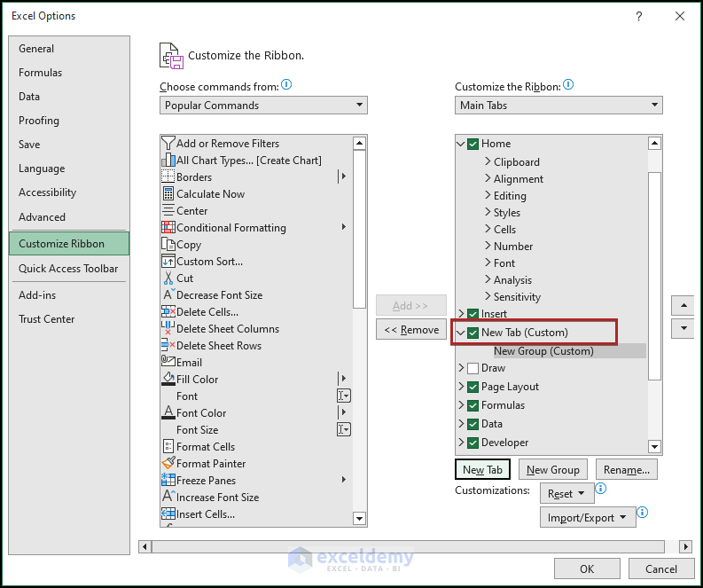Click the Format Cells icon

click(168, 446)
